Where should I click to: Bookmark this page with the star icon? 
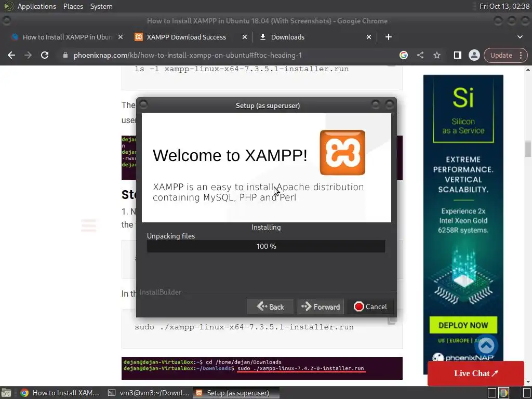click(436, 55)
